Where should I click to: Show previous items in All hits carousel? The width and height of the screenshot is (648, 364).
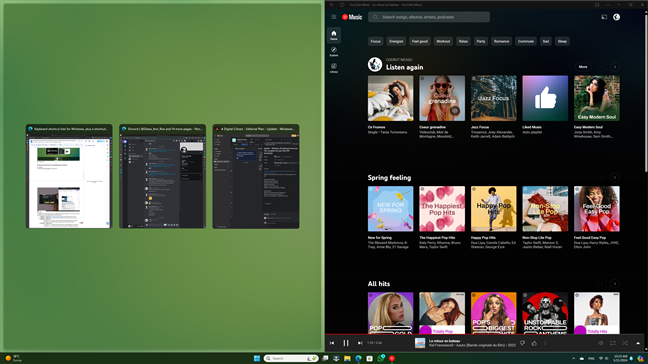pyautogui.click(x=602, y=284)
